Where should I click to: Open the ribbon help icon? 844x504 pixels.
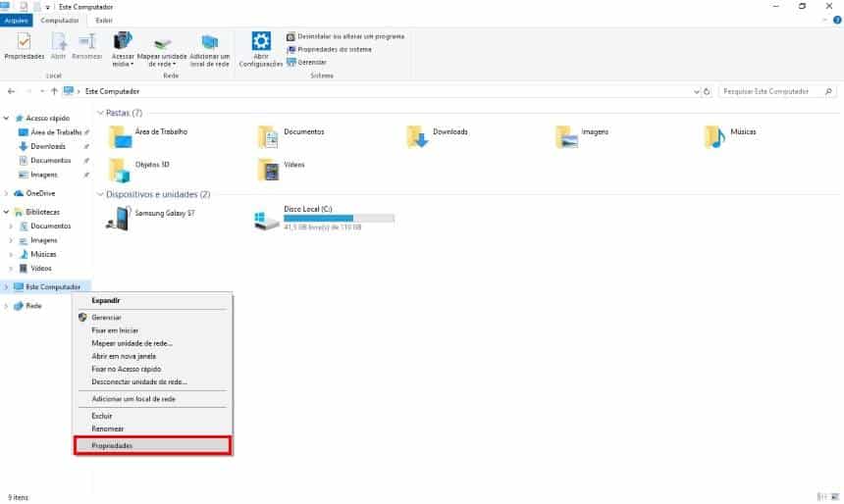[837, 20]
